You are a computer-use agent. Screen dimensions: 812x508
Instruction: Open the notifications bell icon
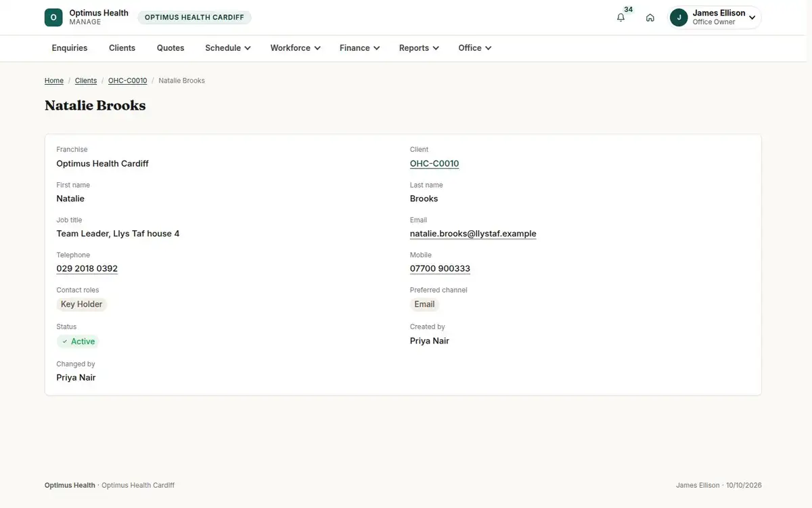pyautogui.click(x=621, y=18)
